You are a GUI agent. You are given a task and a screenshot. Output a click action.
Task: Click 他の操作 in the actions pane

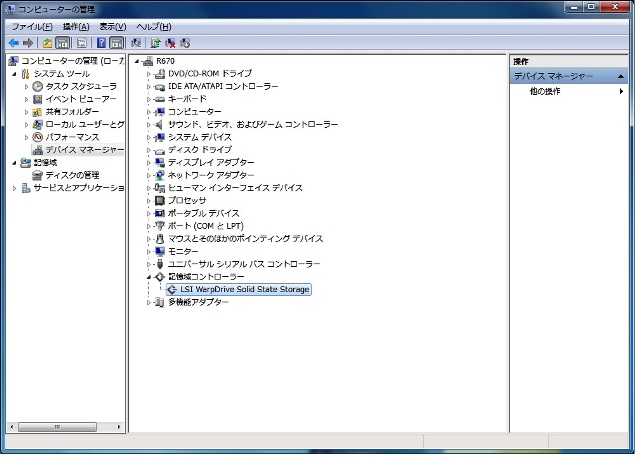(x=545, y=92)
